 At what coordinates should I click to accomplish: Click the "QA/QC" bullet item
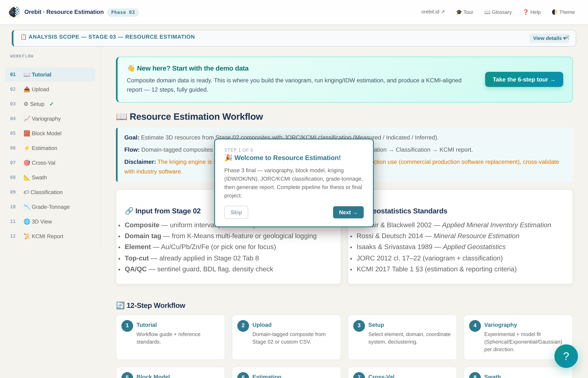(199, 269)
